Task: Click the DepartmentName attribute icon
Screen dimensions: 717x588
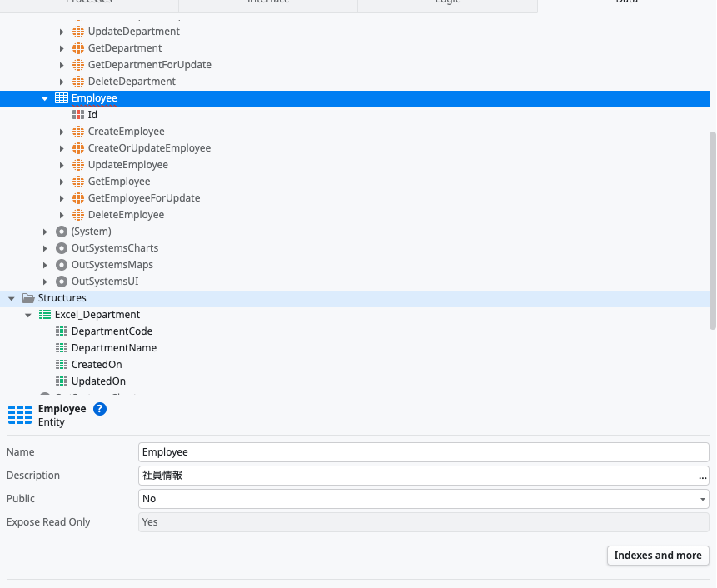Action: 62,348
